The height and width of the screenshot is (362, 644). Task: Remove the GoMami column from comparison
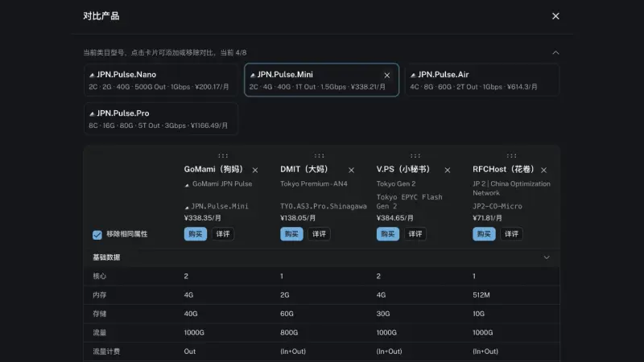[x=255, y=170]
